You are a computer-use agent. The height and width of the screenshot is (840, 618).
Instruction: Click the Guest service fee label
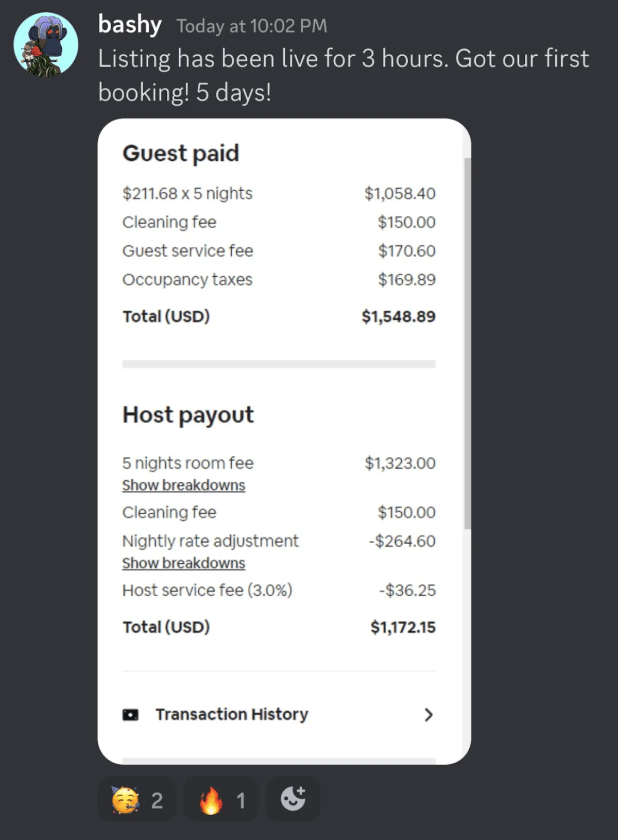[188, 251]
